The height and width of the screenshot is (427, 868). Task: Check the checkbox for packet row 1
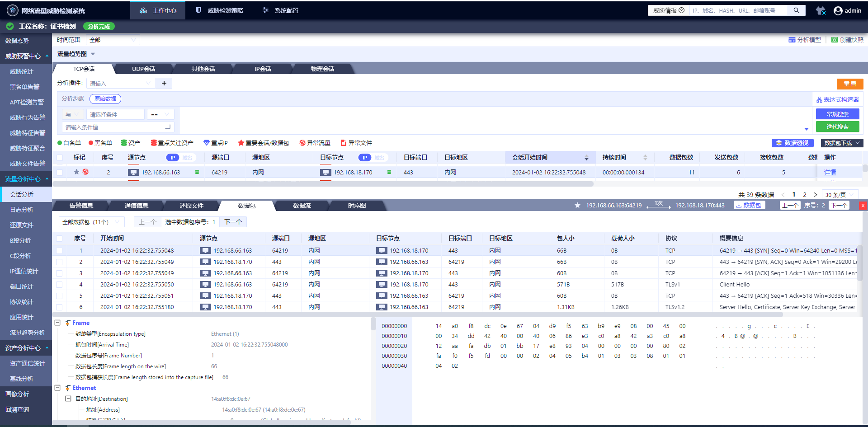[59, 250]
